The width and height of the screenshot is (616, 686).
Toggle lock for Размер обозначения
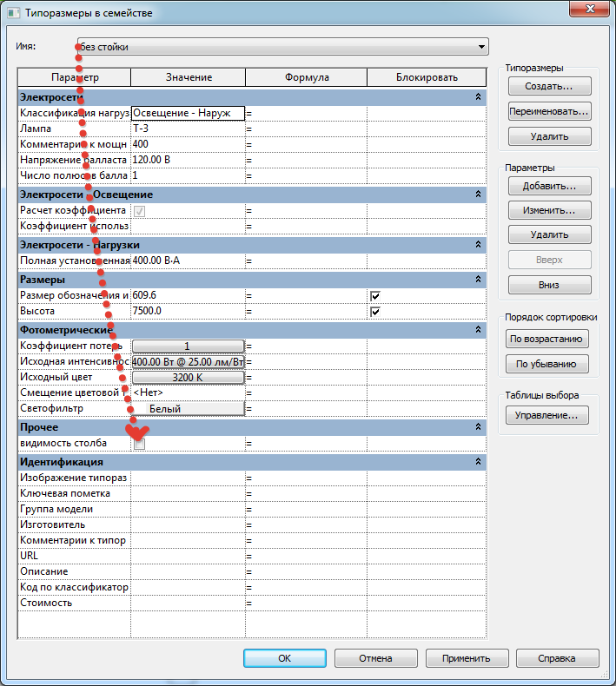point(375,296)
